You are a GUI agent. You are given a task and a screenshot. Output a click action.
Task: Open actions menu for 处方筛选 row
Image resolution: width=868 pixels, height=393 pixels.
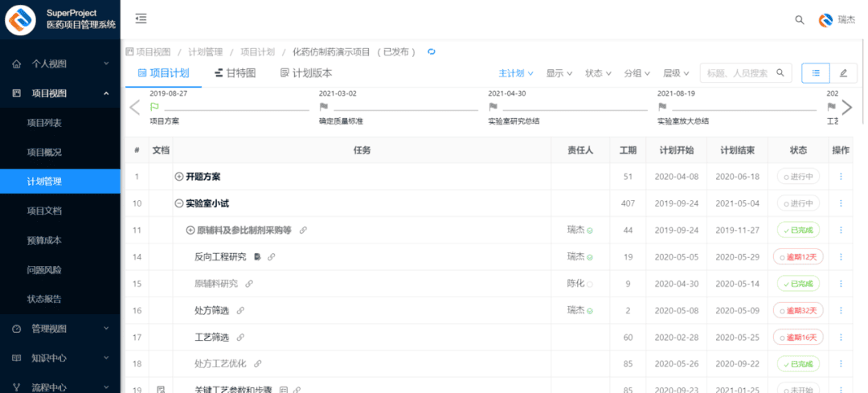841,310
